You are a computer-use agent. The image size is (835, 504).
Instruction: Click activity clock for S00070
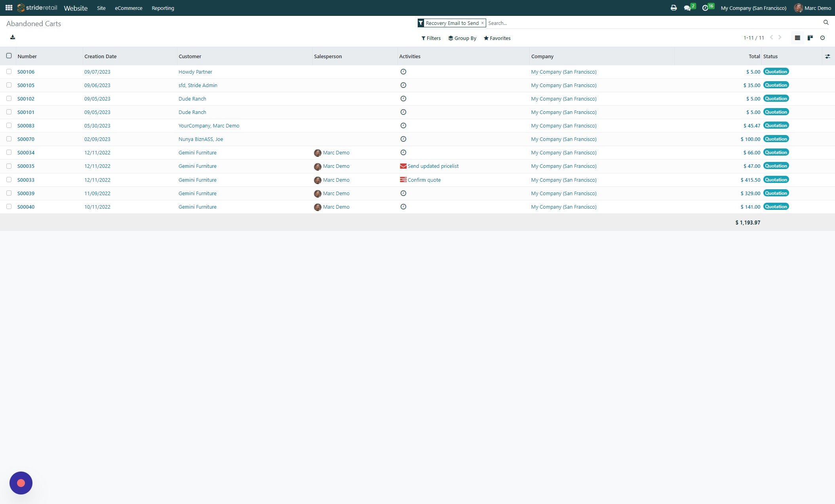403,139
